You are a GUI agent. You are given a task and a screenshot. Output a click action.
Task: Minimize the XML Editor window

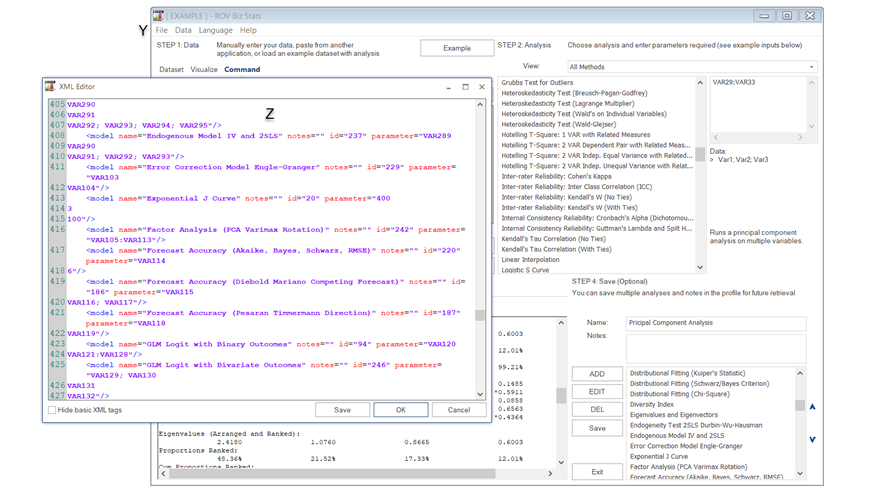click(x=448, y=86)
